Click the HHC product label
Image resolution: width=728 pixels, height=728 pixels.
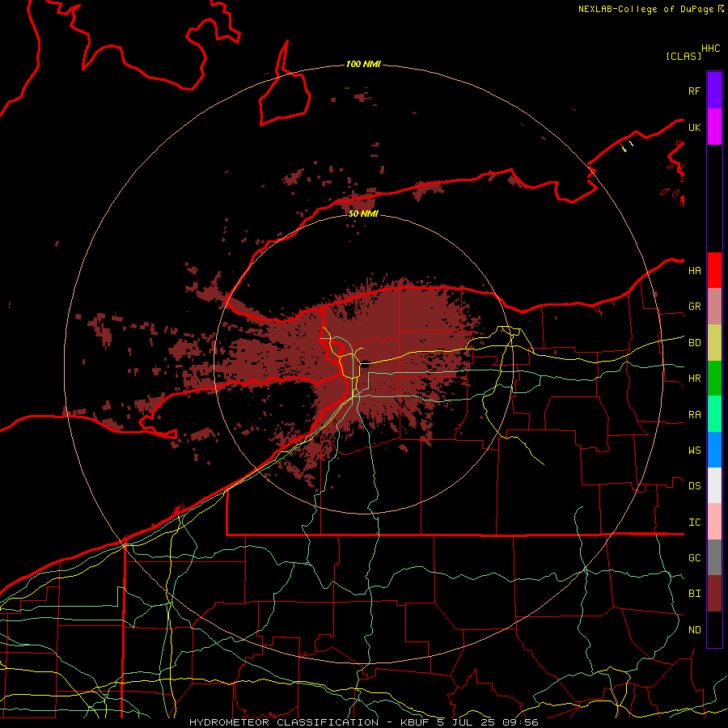click(711, 49)
